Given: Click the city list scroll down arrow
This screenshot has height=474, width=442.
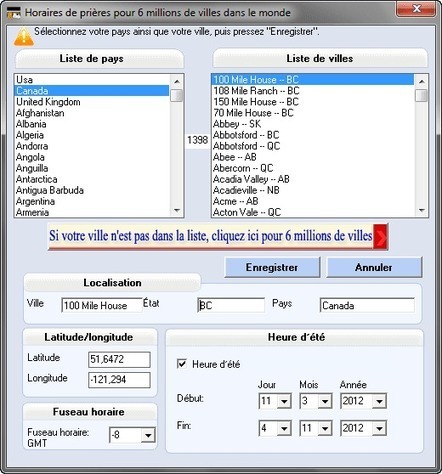Looking at the screenshot, I should click(422, 210).
